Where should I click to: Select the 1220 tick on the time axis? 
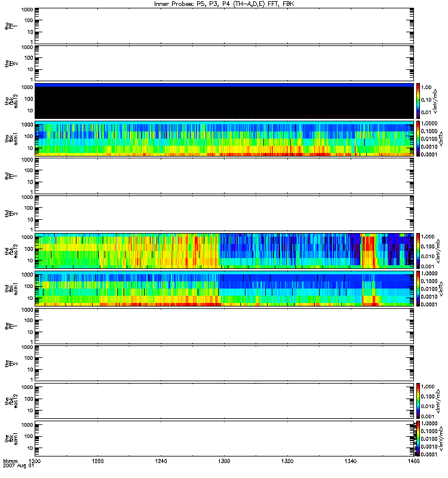coord(98,462)
